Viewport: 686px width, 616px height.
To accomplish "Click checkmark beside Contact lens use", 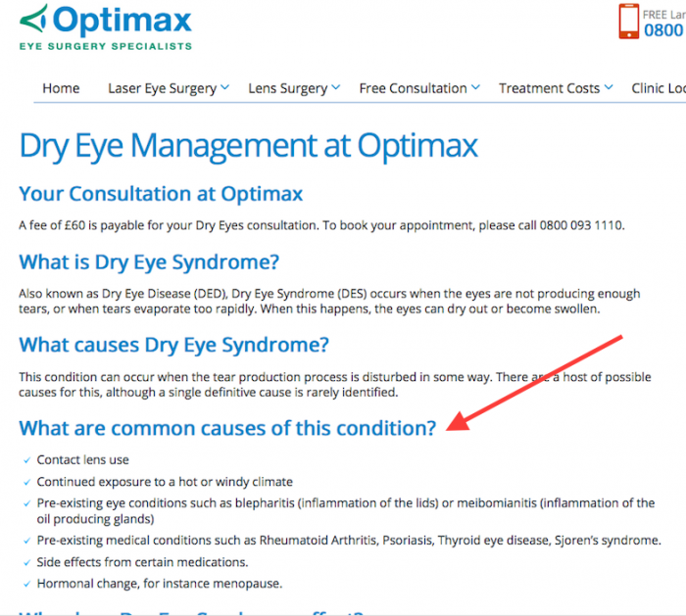I will (x=27, y=460).
